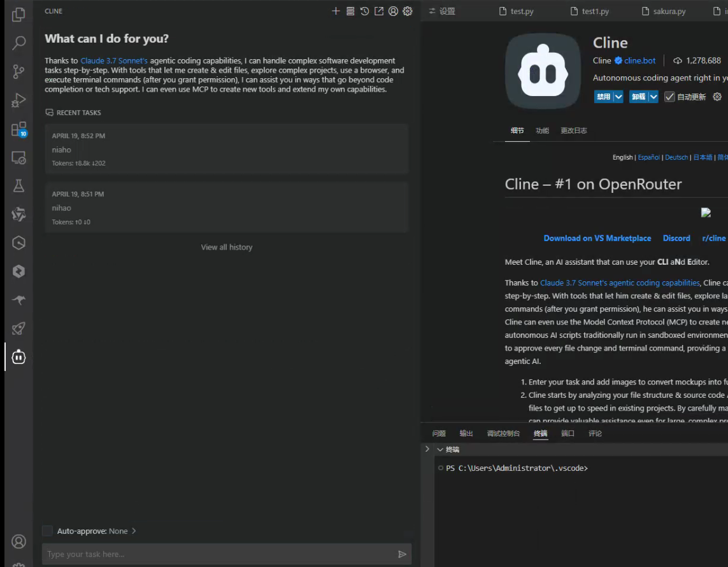The height and width of the screenshot is (567, 728).
Task: Open the recent task nihao
Action: pyautogui.click(x=227, y=207)
